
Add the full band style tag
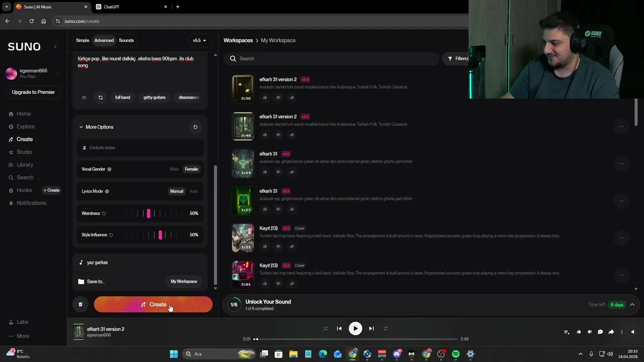[123, 98]
